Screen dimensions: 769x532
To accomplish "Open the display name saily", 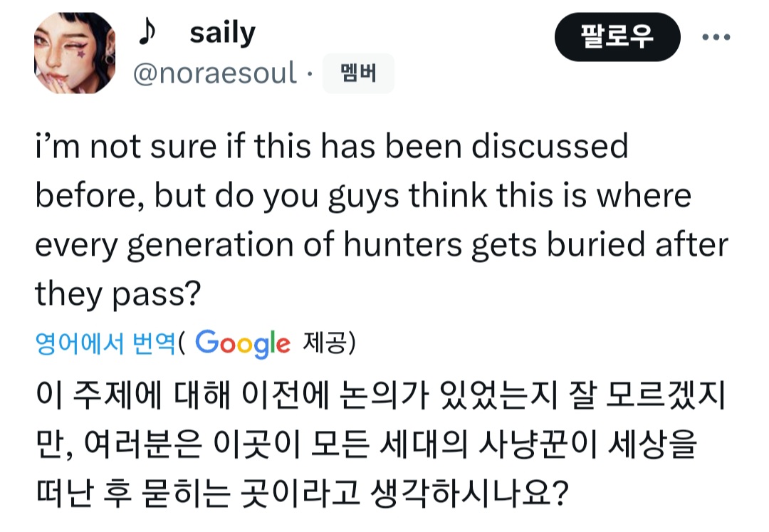I will pyautogui.click(x=222, y=33).
